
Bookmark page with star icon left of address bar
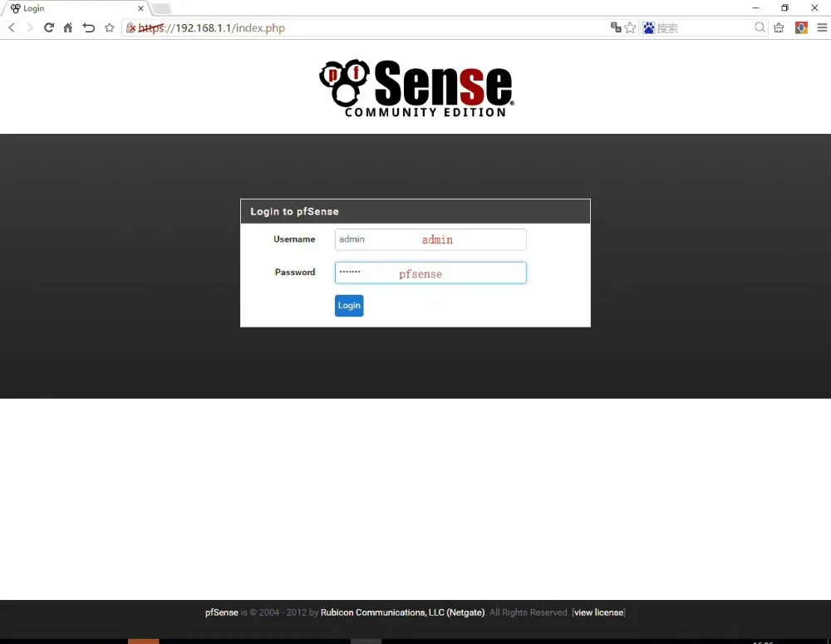pos(109,27)
